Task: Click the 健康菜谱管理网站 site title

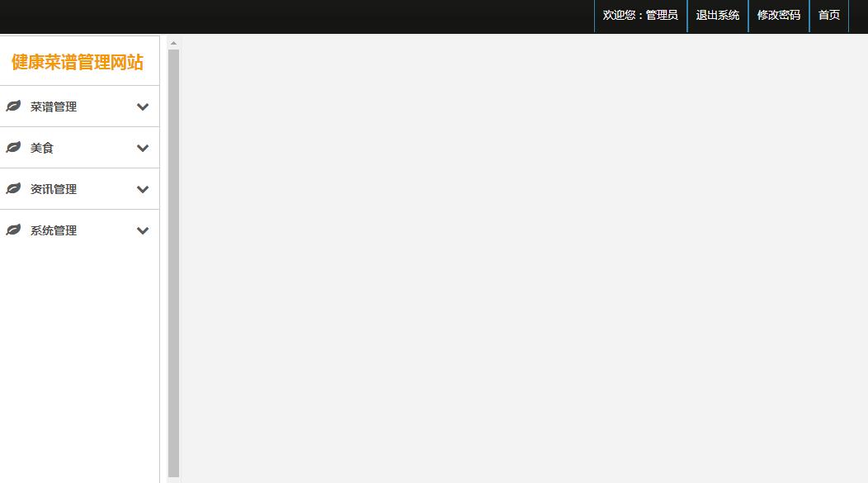Action: pyautogui.click(x=78, y=62)
